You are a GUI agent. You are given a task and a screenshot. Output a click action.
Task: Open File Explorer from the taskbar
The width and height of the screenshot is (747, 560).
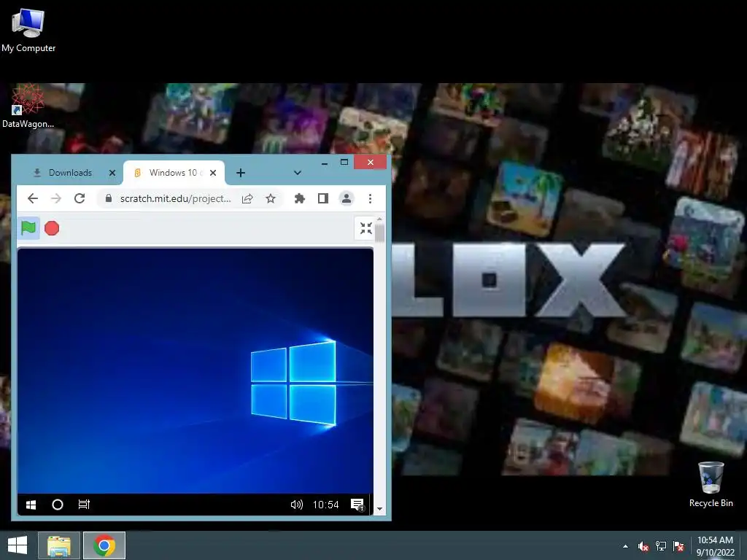coord(59,545)
